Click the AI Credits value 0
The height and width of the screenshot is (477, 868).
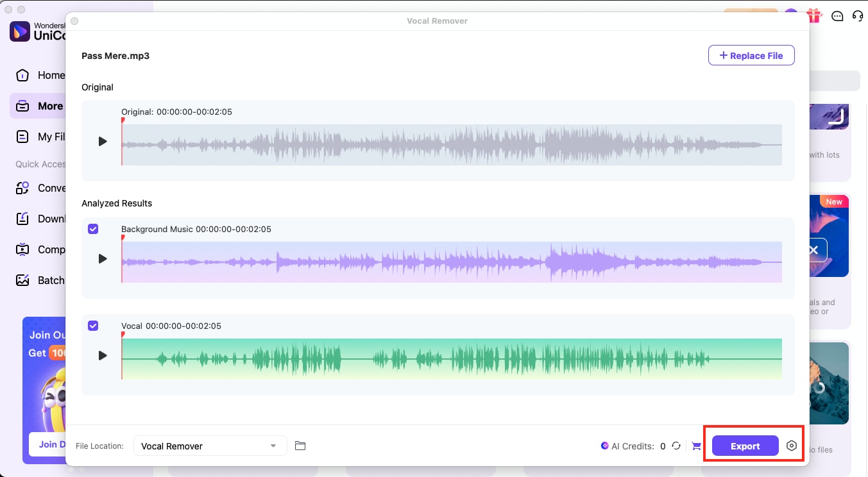pos(663,446)
